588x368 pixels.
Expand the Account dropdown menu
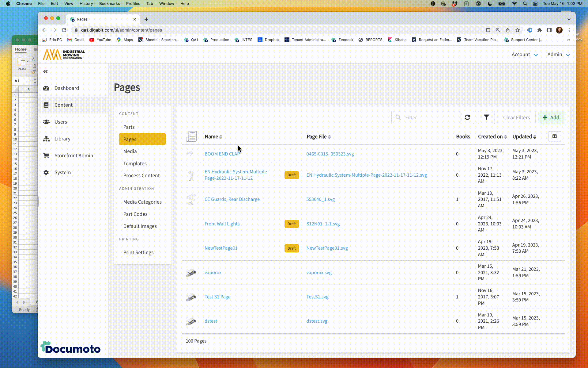[x=524, y=55]
